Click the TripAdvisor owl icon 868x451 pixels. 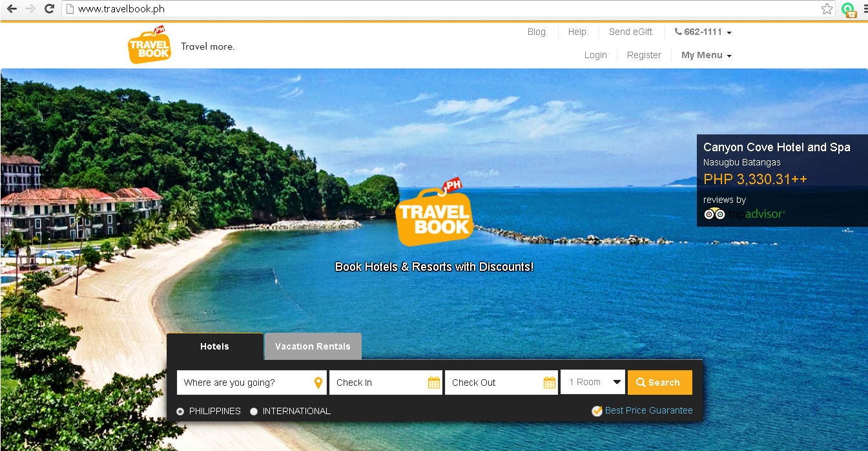[x=715, y=213]
